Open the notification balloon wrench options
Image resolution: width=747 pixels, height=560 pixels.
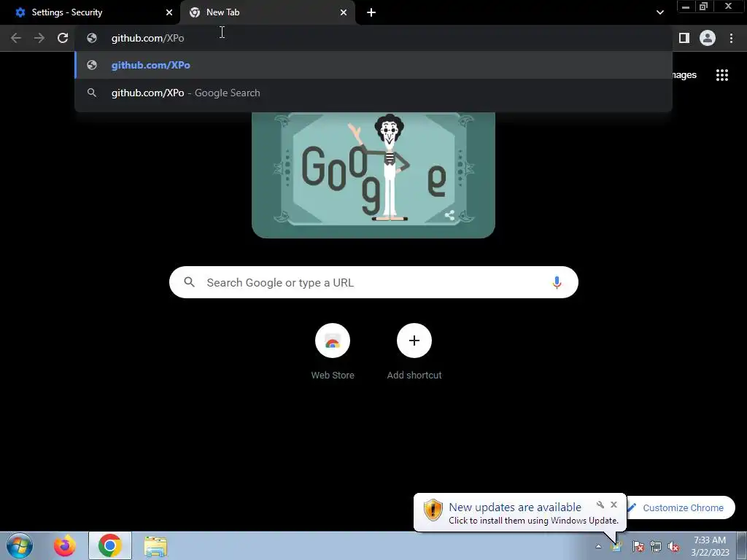tap(600, 505)
